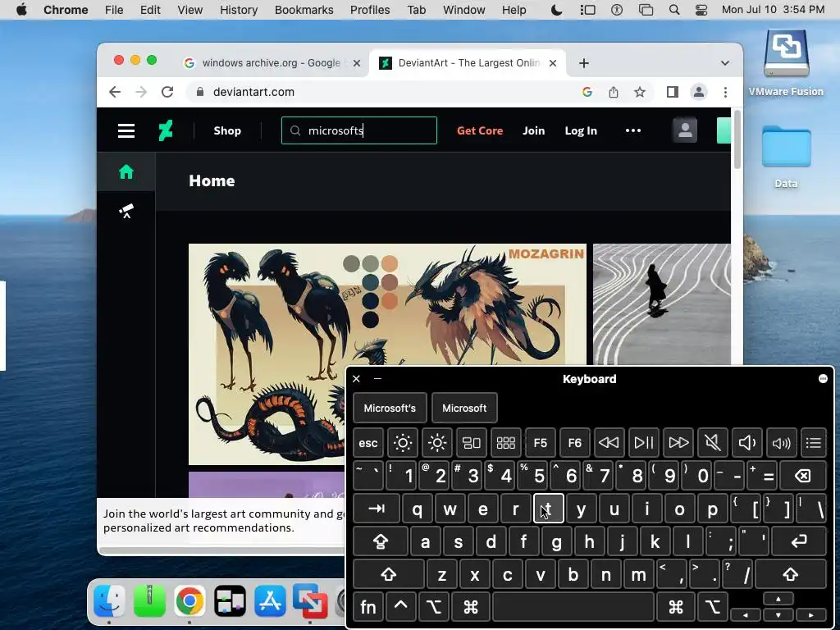Toggle caps lock key on keyboard
This screenshot has height=630, width=840.
(381, 541)
